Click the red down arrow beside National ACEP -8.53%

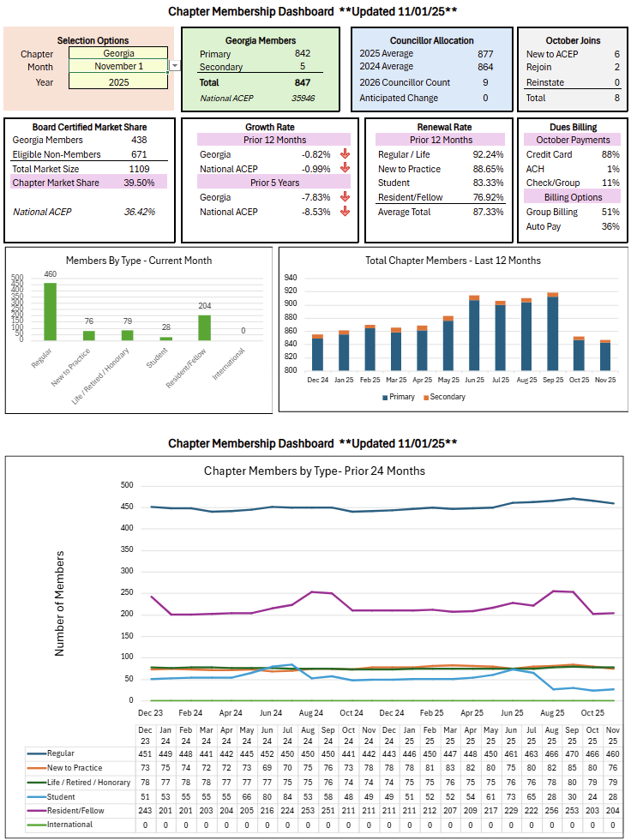tap(345, 213)
